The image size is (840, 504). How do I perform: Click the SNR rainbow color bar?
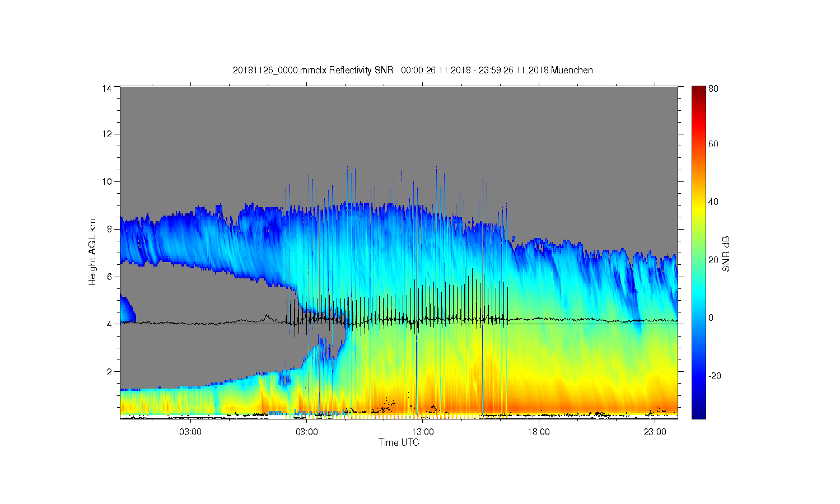pyautogui.click(x=698, y=252)
